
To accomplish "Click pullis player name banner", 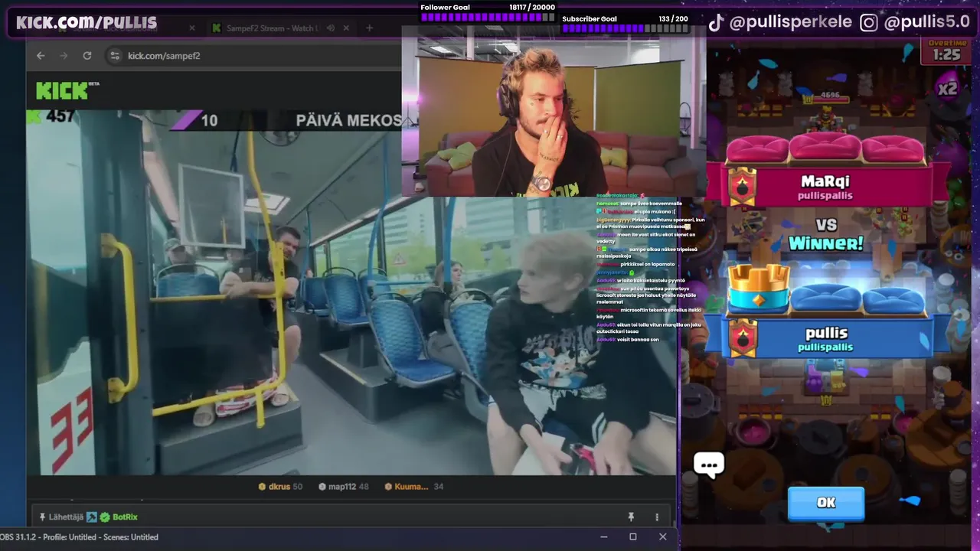I will [825, 337].
